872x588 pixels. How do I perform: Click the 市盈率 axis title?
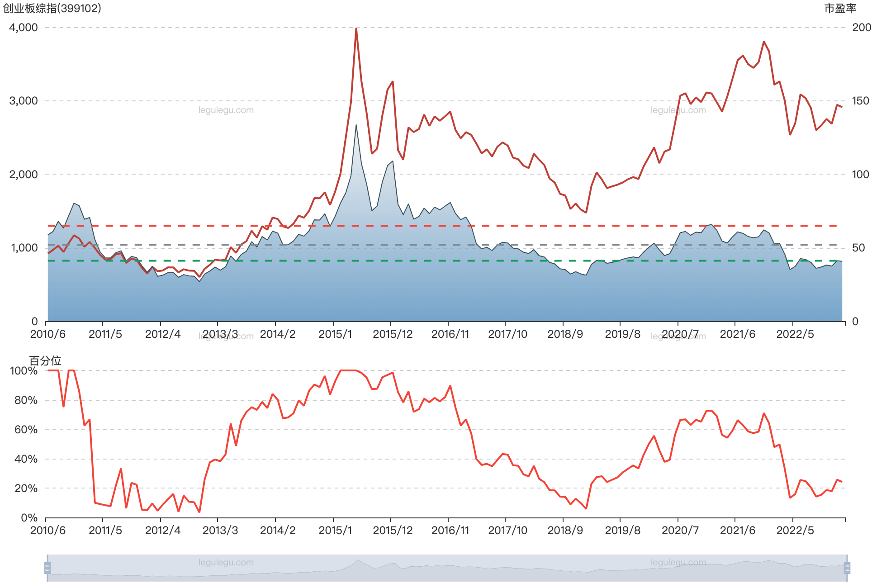[840, 8]
